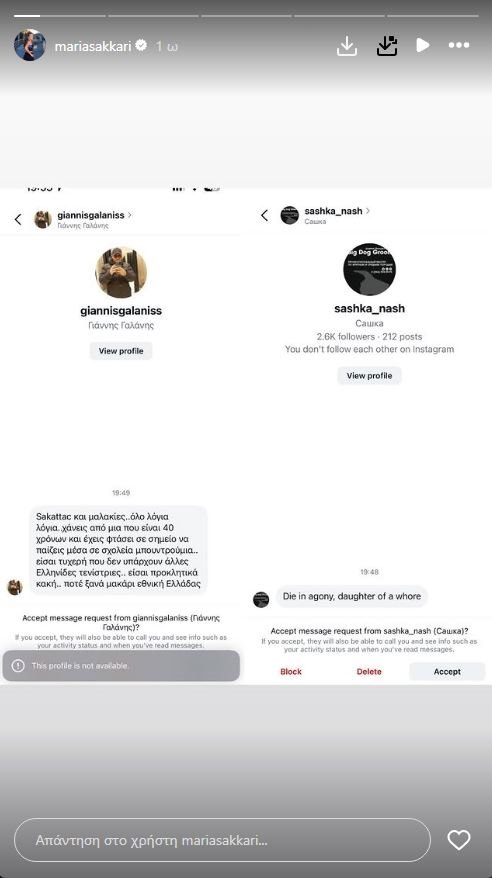The height and width of the screenshot is (878, 492).
Task: Expand giannisgalaniss chat header chevron
Action: point(130,214)
